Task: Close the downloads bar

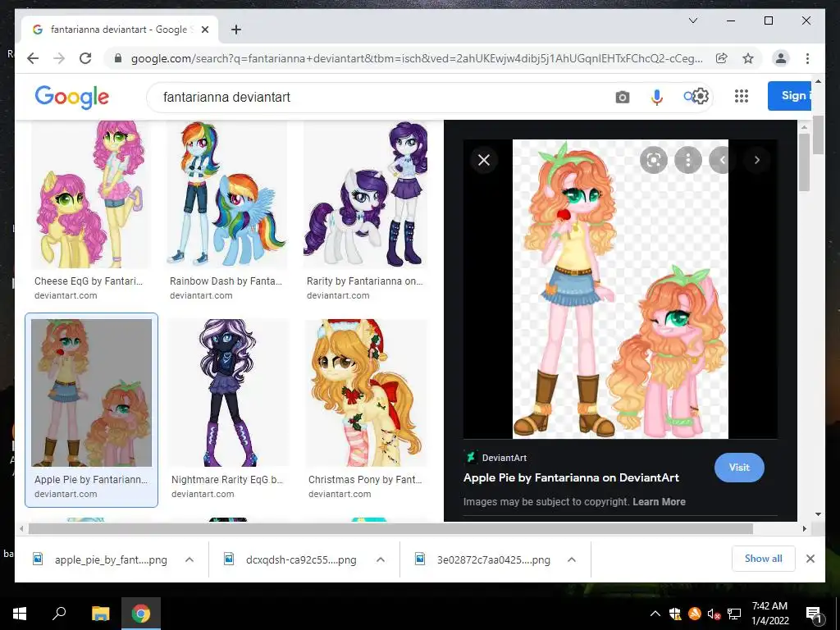Action: pyautogui.click(x=810, y=559)
